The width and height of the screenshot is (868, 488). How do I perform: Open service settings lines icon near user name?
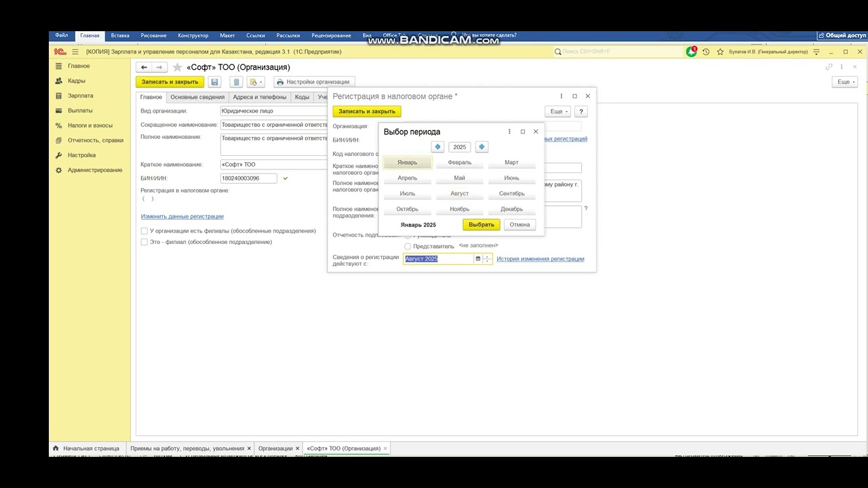[817, 52]
